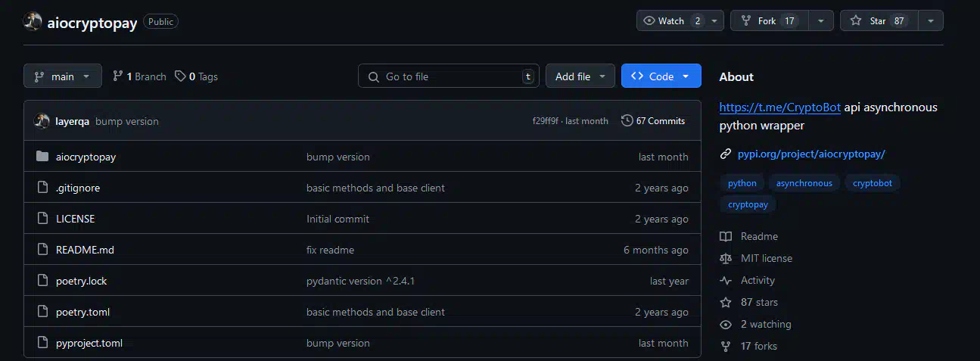Image resolution: width=980 pixels, height=361 pixels.
Task: Click the poetry.toml file icon
Action: point(42,312)
